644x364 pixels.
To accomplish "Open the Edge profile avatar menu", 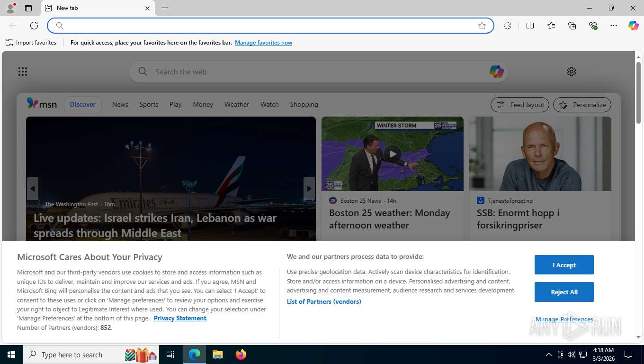I will (x=10, y=8).
